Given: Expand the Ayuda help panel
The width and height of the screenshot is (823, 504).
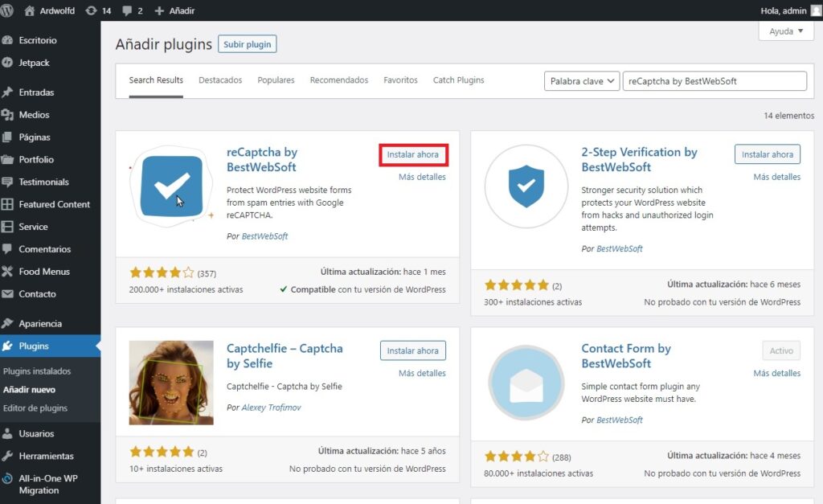Looking at the screenshot, I should point(786,31).
